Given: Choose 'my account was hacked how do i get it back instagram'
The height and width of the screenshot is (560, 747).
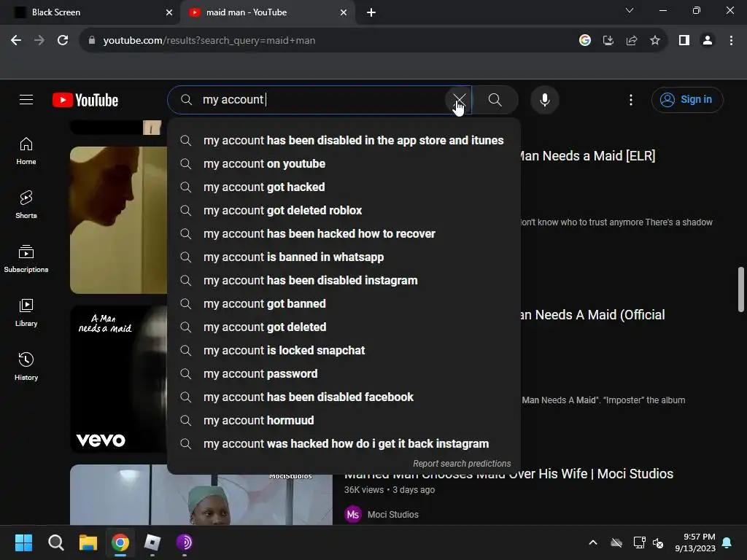Looking at the screenshot, I should pos(344,444).
